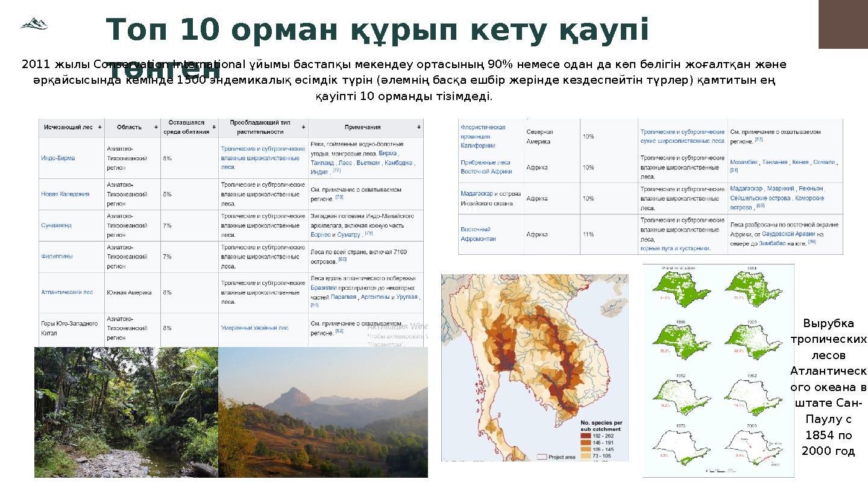
Task: Follow the Танзания link
Action: (x=775, y=162)
